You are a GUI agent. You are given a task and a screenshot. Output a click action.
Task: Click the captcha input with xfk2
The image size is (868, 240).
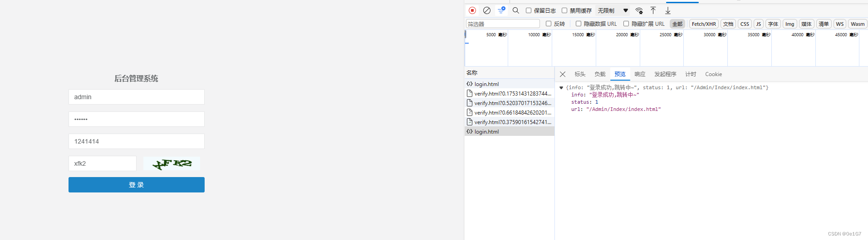103,163
